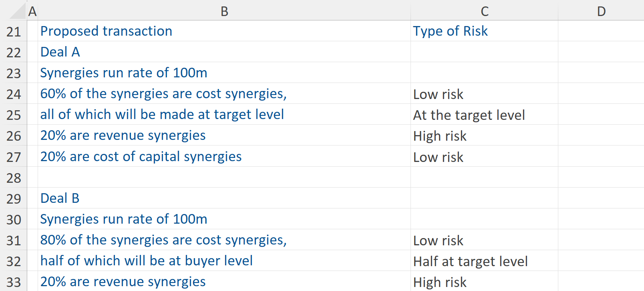
Task: Click 'half of which will be at buyer level' cell
Action: point(147,261)
